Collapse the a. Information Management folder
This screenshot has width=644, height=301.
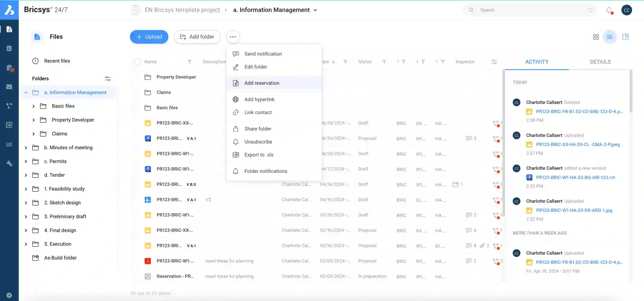click(x=26, y=92)
